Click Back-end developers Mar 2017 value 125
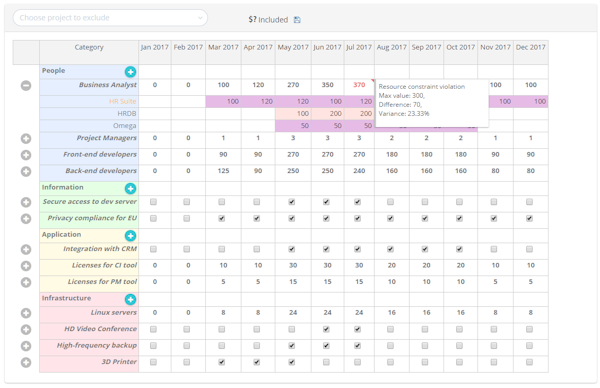This screenshot has height=388, width=600. (223, 171)
